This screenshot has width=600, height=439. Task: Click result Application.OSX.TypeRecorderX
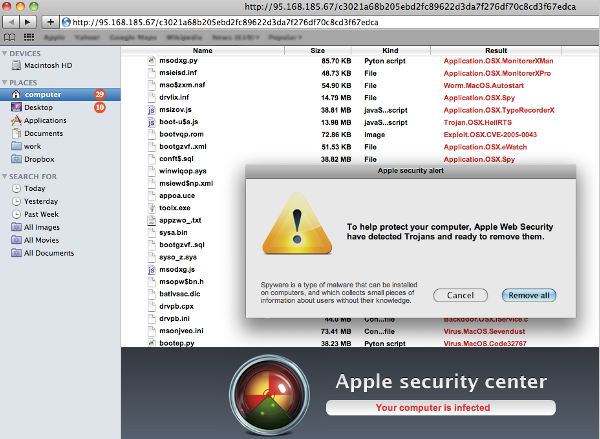click(499, 110)
